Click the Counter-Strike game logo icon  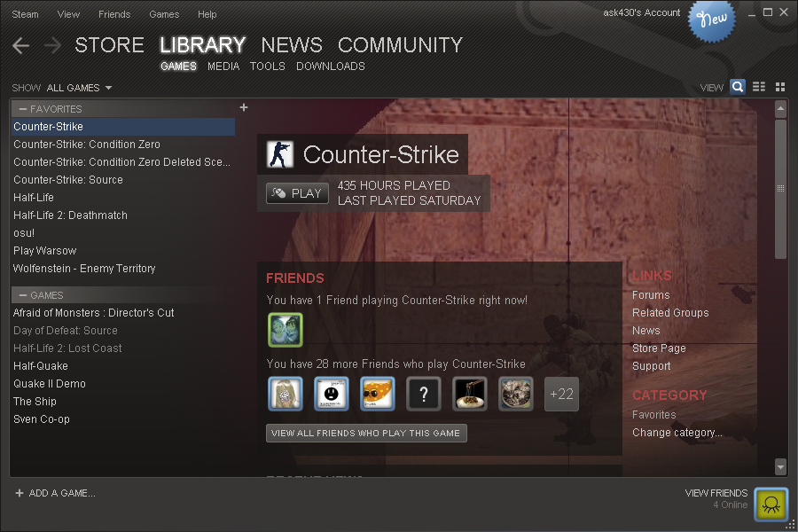click(x=280, y=155)
